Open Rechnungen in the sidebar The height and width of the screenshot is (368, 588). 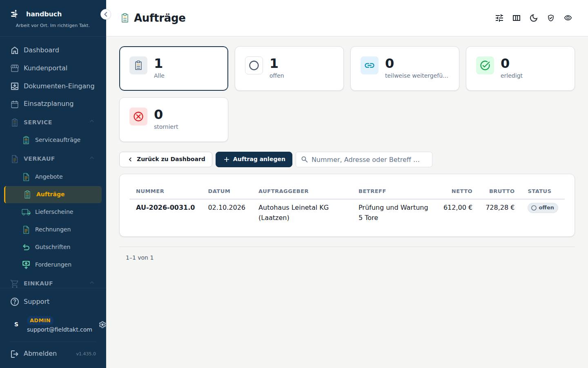pyautogui.click(x=53, y=229)
